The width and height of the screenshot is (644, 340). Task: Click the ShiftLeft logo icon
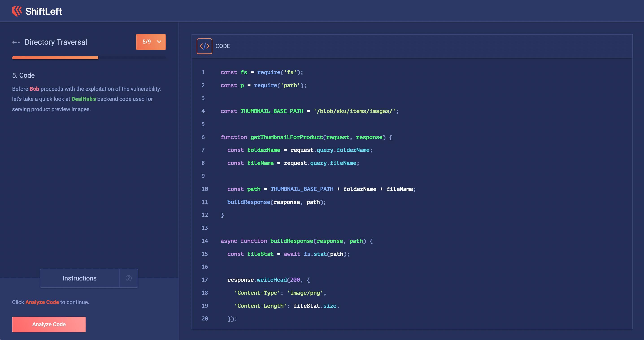coord(17,11)
